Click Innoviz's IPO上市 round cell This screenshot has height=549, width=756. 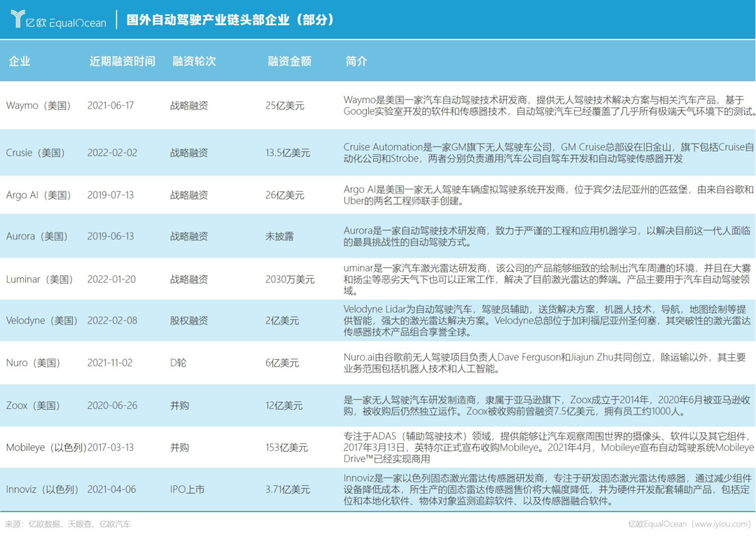187,489
